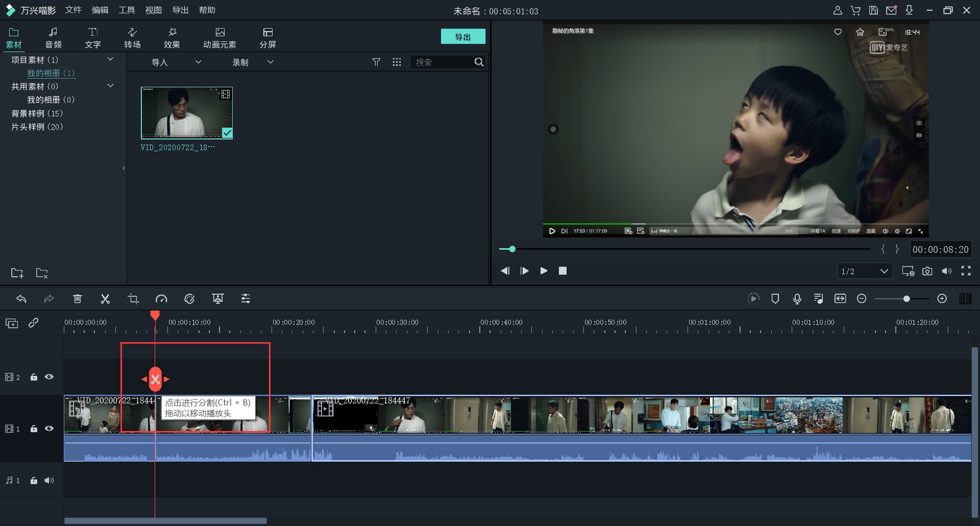Select the crop tool icon
Image resolution: width=980 pixels, height=526 pixels.
point(133,299)
